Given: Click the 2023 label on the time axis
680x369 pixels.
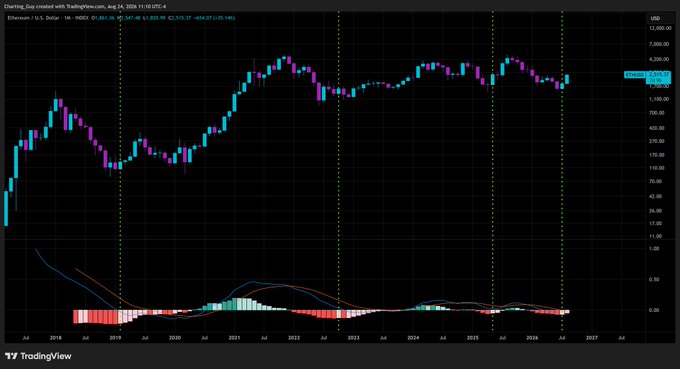Looking at the screenshot, I should [x=353, y=338].
